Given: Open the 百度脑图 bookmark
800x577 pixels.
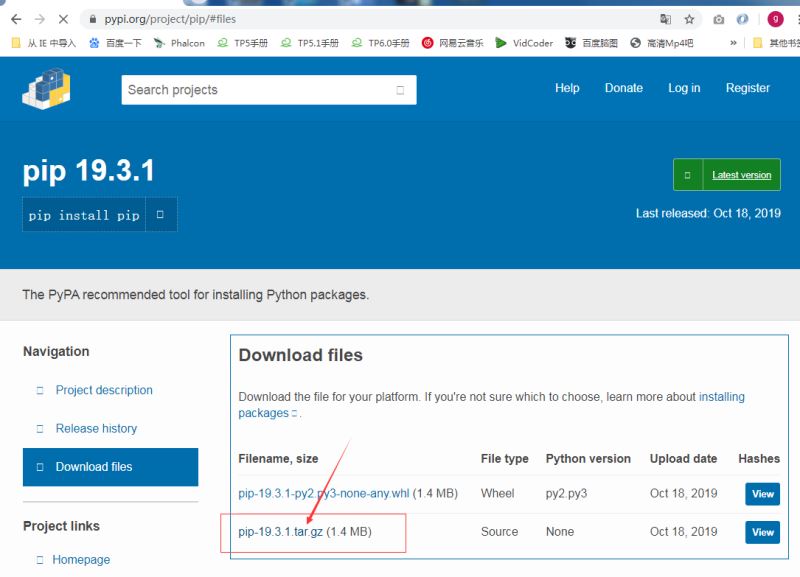Looking at the screenshot, I should coord(591,43).
